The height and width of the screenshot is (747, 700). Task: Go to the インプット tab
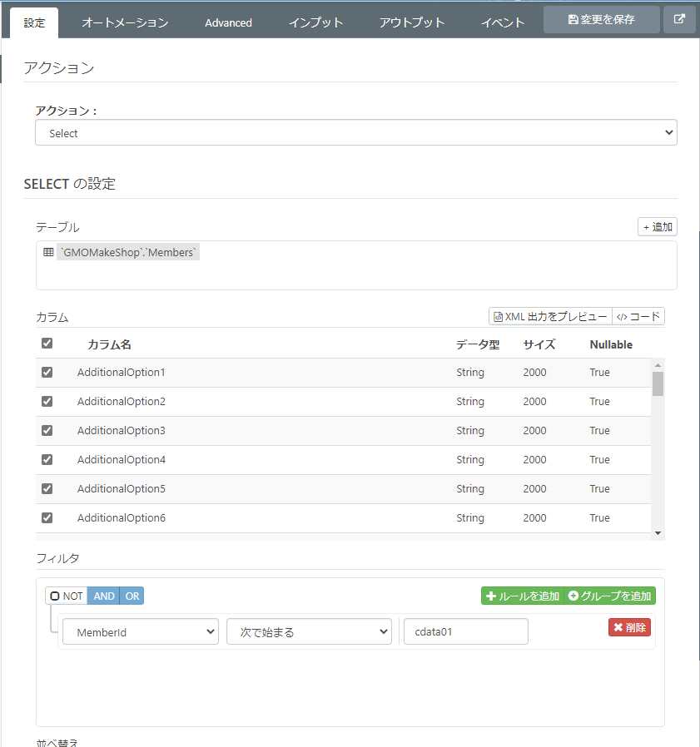click(315, 22)
